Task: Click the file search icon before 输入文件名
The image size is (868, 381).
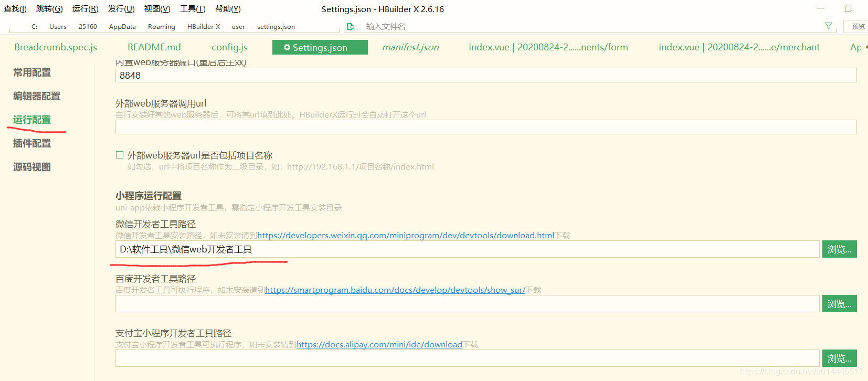Action: [x=351, y=26]
